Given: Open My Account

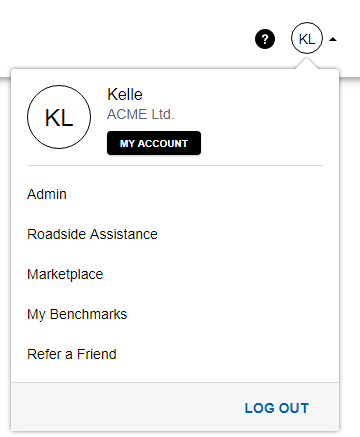Looking at the screenshot, I should point(154,143).
